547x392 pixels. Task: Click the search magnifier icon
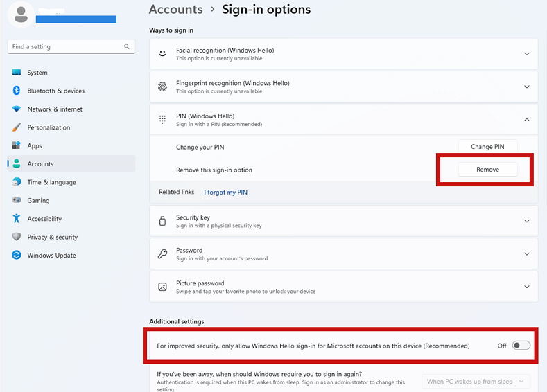127,46
